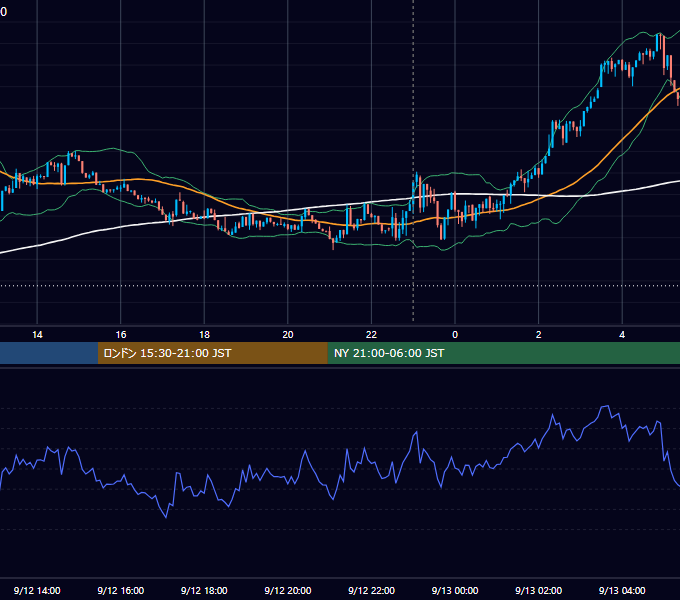The image size is (680, 600).
Task: Click the 2 hour label on price chart axis
Action: (539, 335)
